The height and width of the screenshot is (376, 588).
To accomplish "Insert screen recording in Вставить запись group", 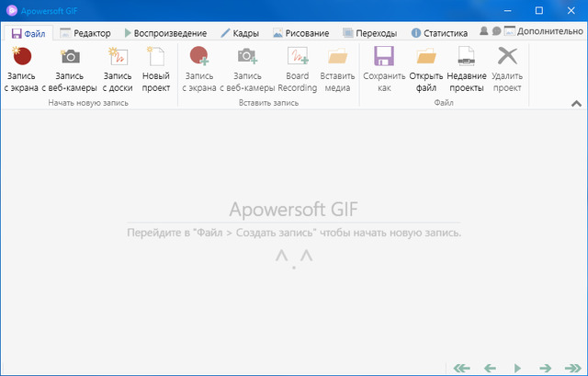I will (x=199, y=70).
